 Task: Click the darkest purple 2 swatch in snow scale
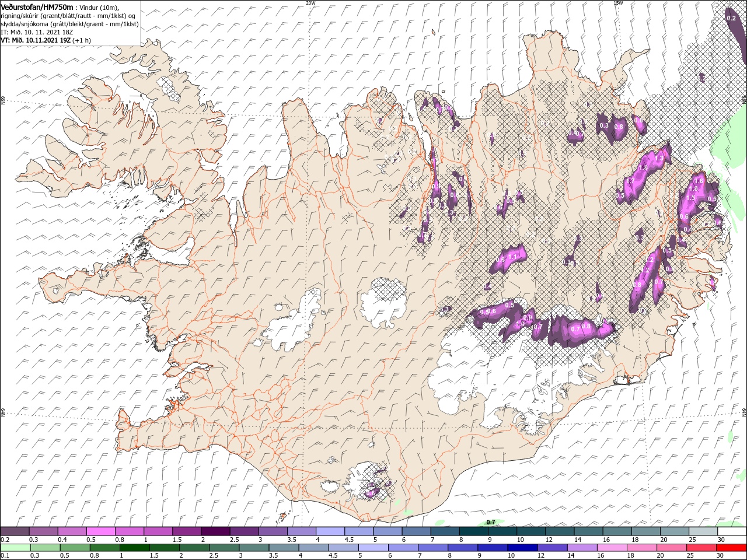click(215, 531)
